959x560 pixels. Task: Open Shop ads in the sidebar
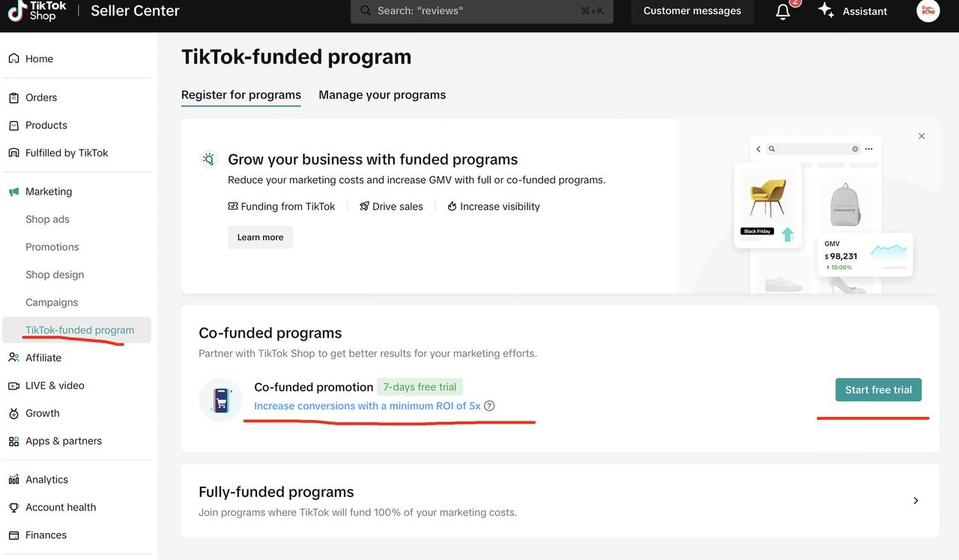click(47, 219)
